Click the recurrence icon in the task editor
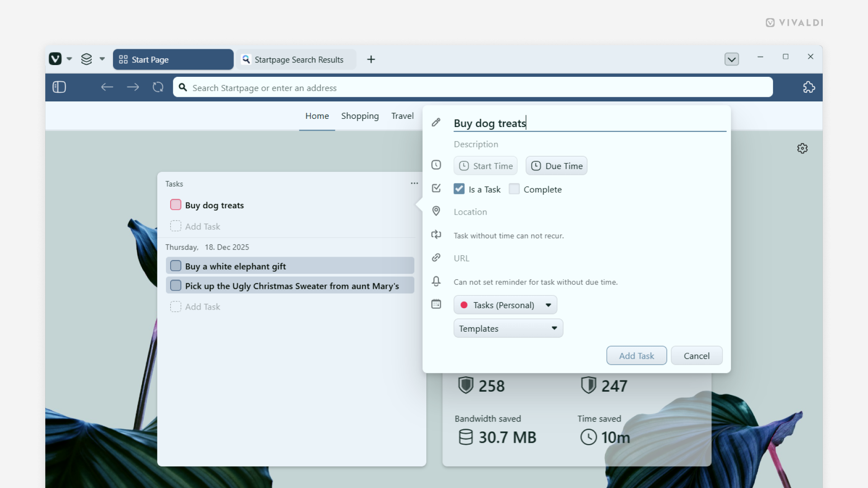The height and width of the screenshot is (488, 868). pyautogui.click(x=436, y=235)
